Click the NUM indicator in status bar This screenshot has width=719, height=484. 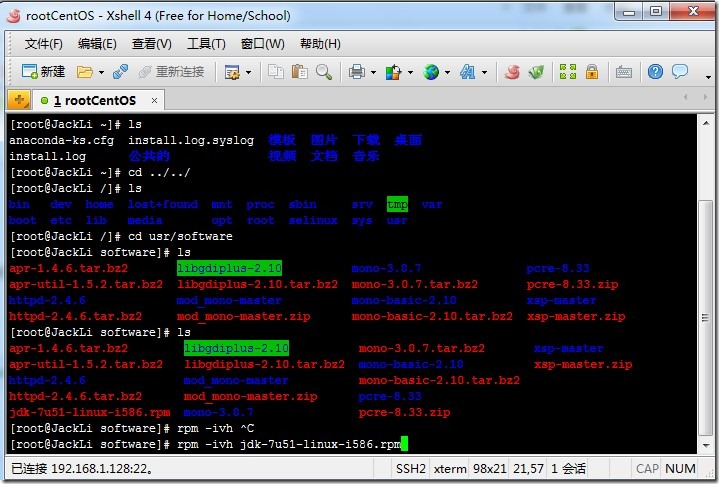click(680, 469)
